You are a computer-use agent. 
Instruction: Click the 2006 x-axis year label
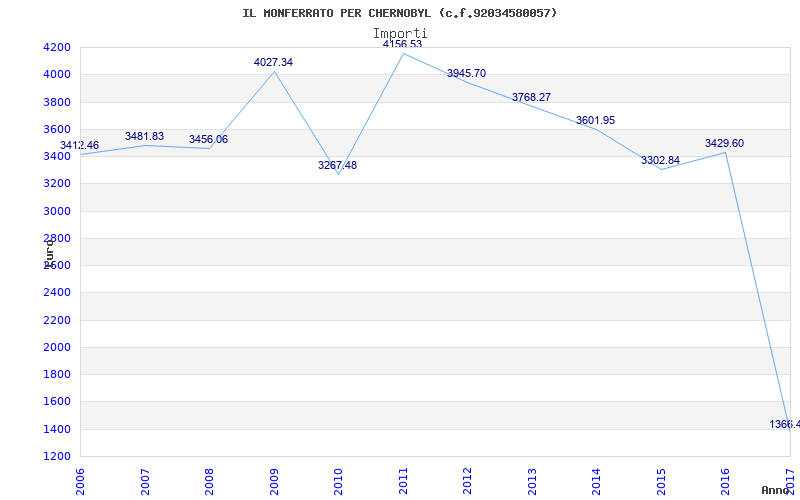point(80,481)
